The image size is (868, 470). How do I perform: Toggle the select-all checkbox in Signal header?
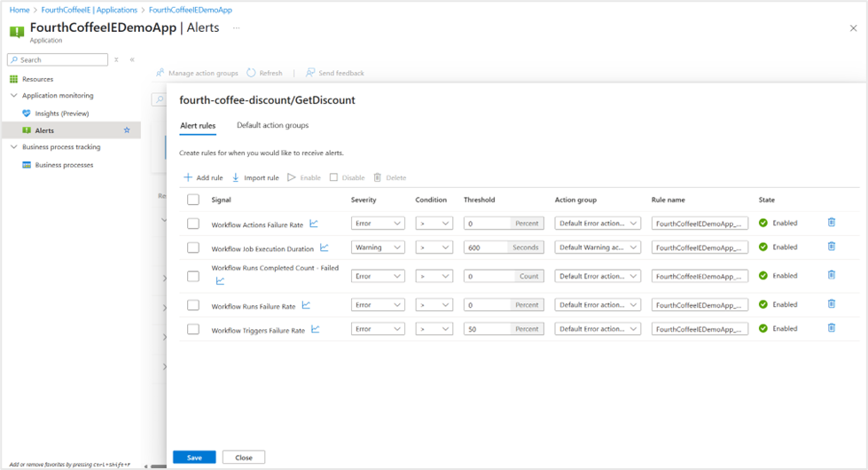point(193,200)
